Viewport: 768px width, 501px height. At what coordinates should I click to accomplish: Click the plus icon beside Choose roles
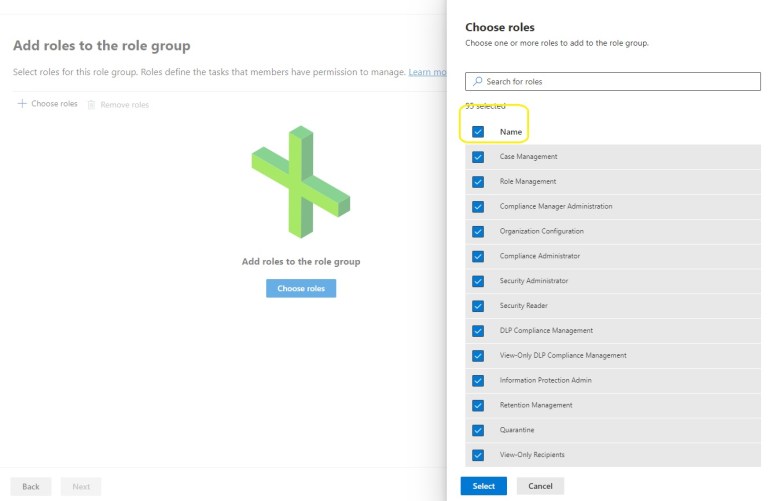[22, 104]
